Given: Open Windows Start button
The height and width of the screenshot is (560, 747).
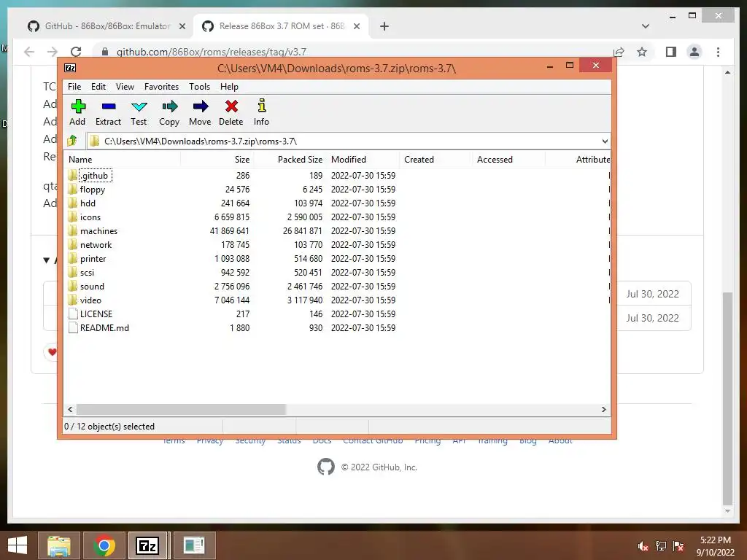Looking at the screenshot, I should 18,545.
